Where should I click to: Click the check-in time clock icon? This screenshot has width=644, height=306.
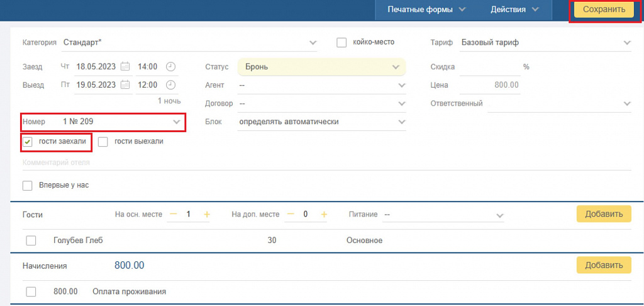click(x=171, y=66)
